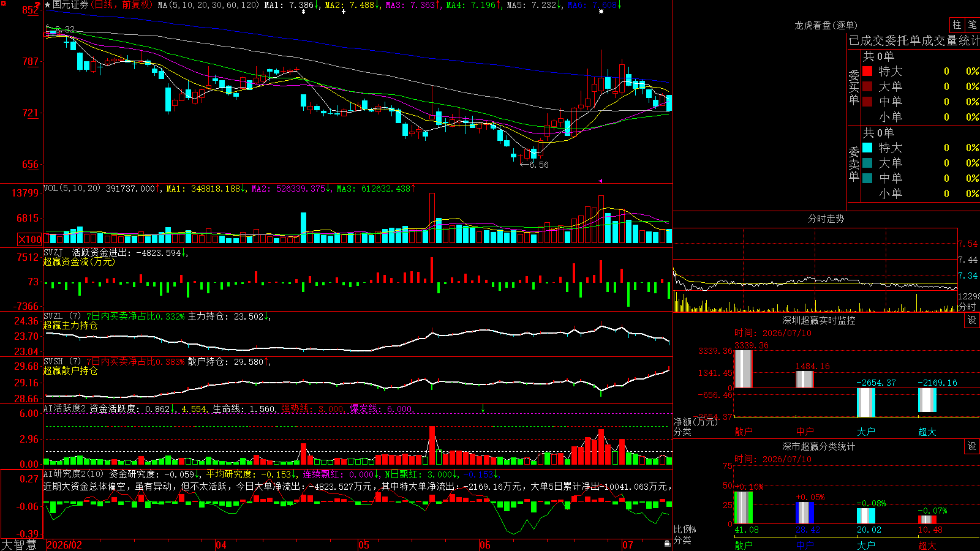The height and width of the screenshot is (551, 980).
Task: Click the 深市超赢分类统计 panel title
Action: pyautogui.click(x=819, y=446)
